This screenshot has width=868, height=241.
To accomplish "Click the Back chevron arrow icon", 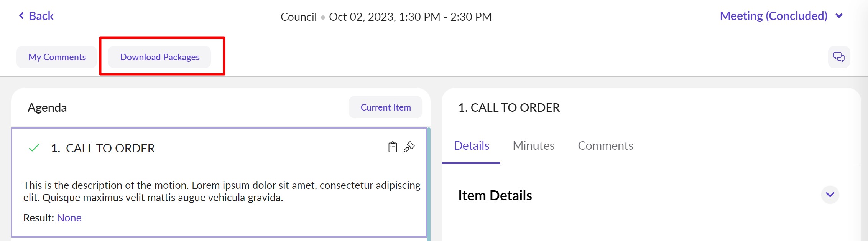I will pyautogui.click(x=21, y=16).
